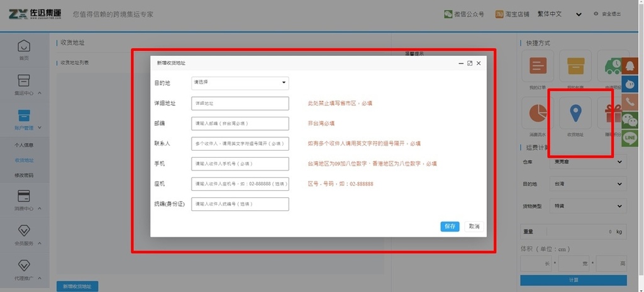Image resolution: width=644 pixels, height=292 pixels.
Task: Click the 会员服务 diamond icon in sidebar
Action: 25,230
